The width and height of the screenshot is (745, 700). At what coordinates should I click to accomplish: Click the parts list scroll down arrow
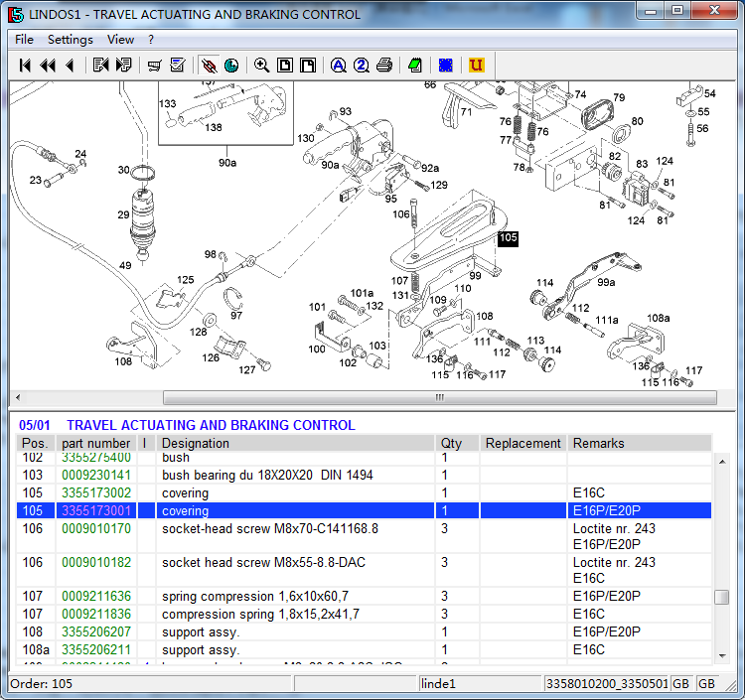click(x=722, y=656)
